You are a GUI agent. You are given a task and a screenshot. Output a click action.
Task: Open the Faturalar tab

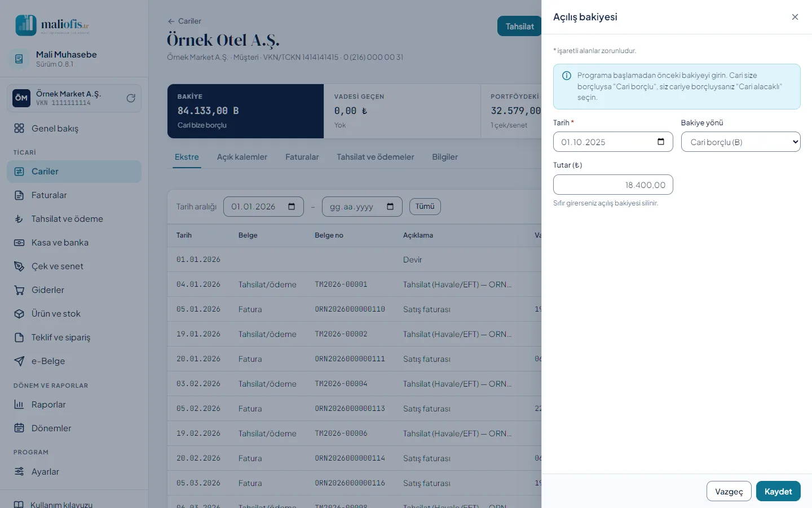(302, 157)
